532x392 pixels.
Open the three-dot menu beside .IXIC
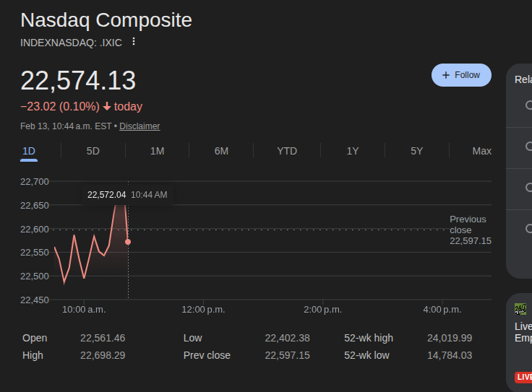click(134, 42)
